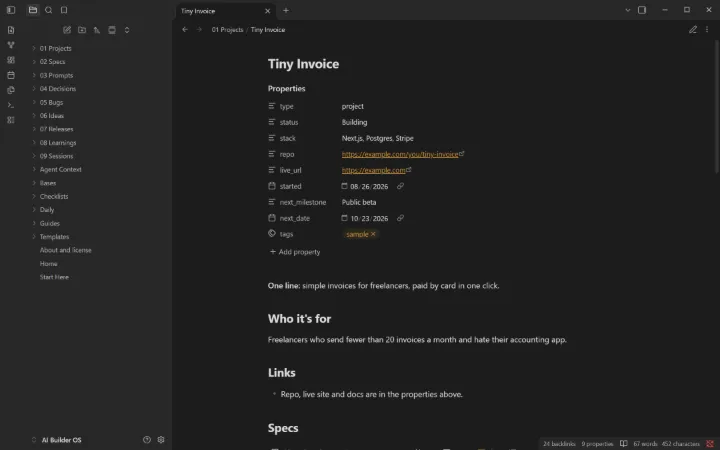Image resolution: width=720 pixels, height=450 pixels.
Task: Click the red sync status icon
Action: [x=710, y=444]
